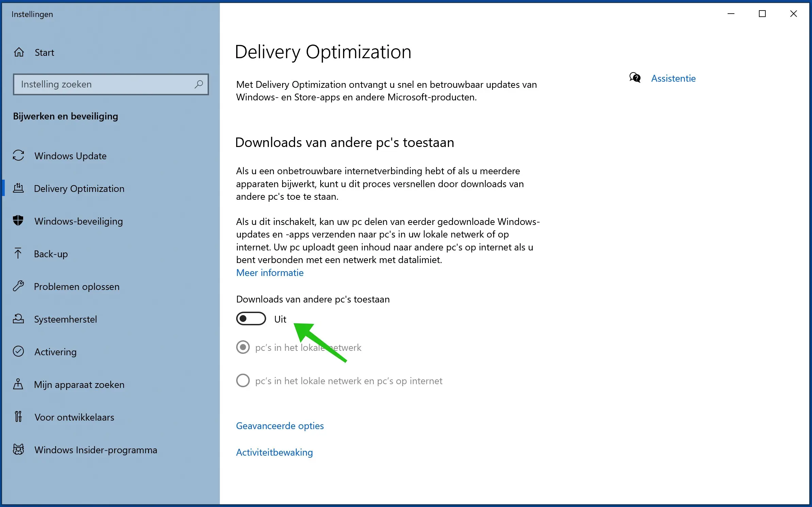
Task: Click the Delivery Optimization sidebar icon
Action: coord(18,188)
